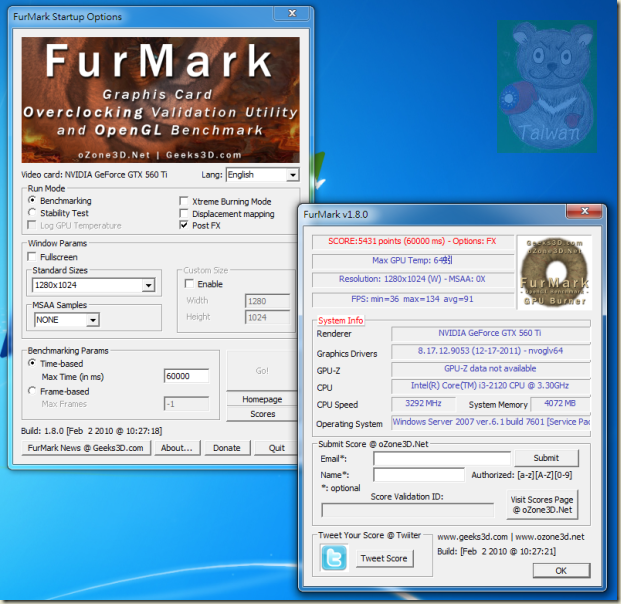Open the MSAA Samples NONE dropdown

67,319
